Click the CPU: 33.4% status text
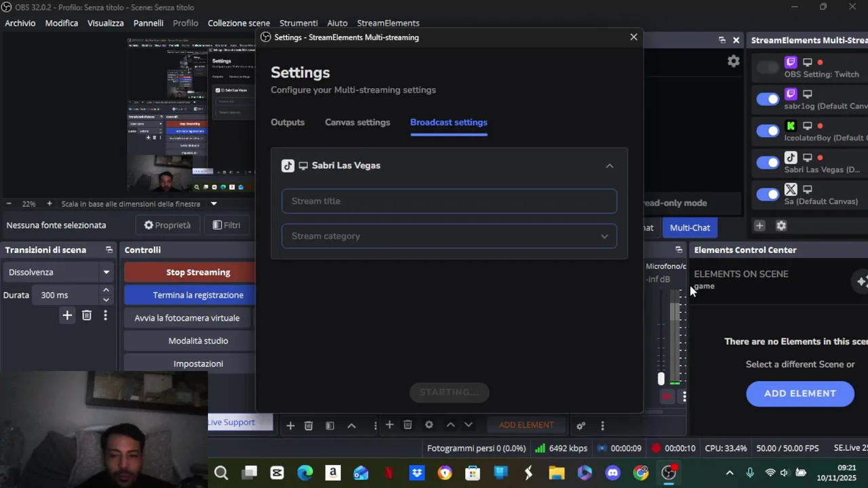 726,448
